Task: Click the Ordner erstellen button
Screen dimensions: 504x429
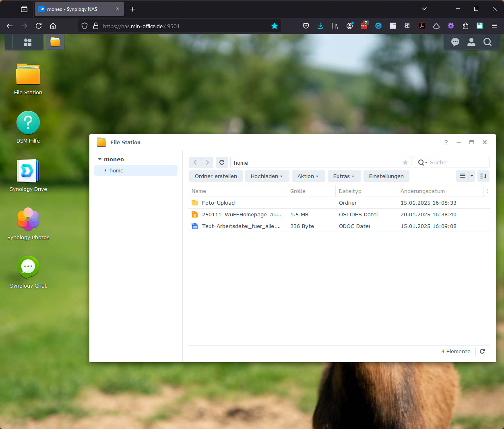Action: coord(216,176)
